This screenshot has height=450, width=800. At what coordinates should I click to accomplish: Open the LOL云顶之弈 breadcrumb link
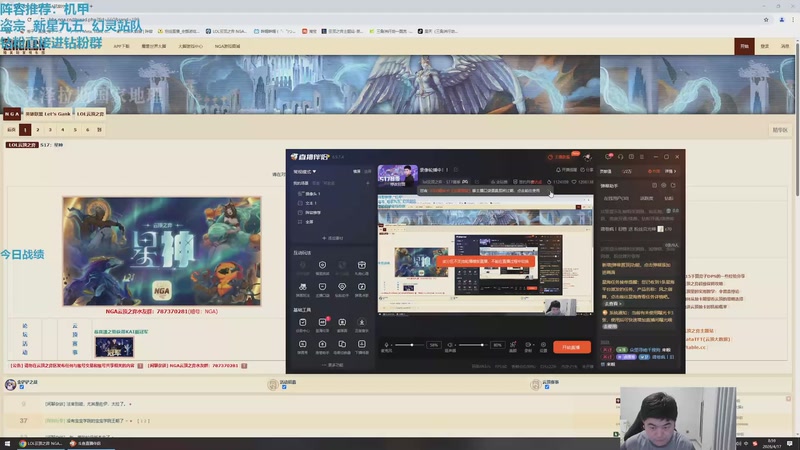(x=90, y=114)
